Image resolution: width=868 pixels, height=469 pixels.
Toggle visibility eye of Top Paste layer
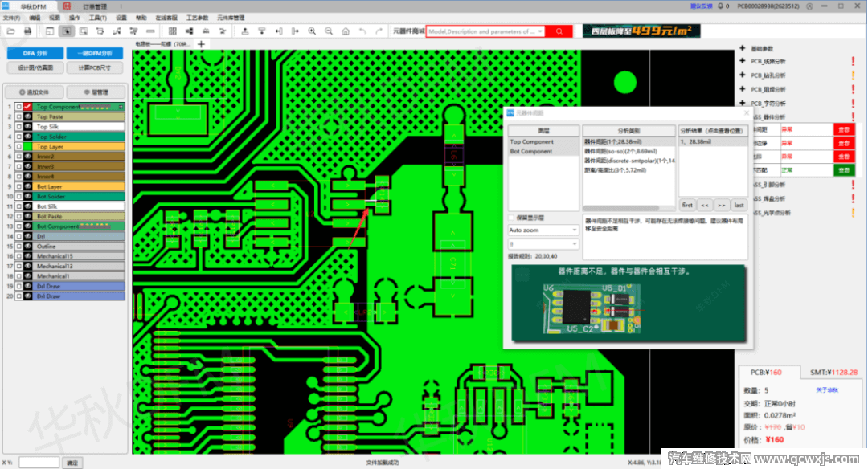click(x=27, y=117)
